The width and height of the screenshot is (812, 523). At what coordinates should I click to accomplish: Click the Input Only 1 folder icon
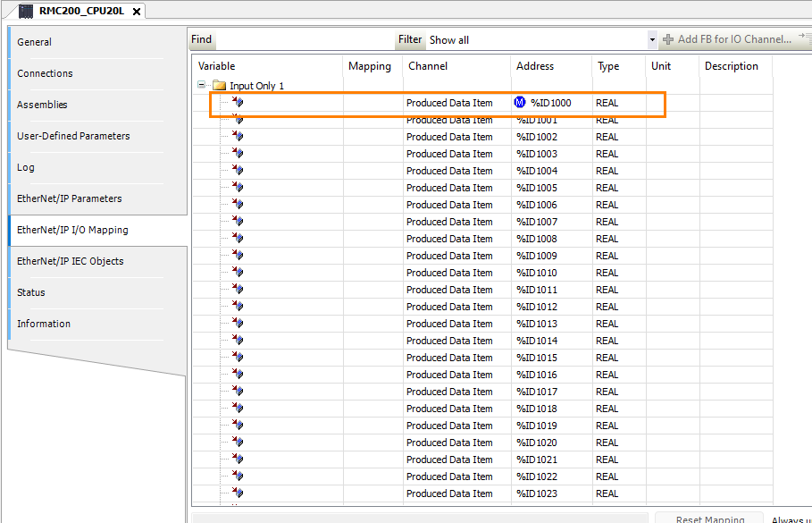click(219, 86)
